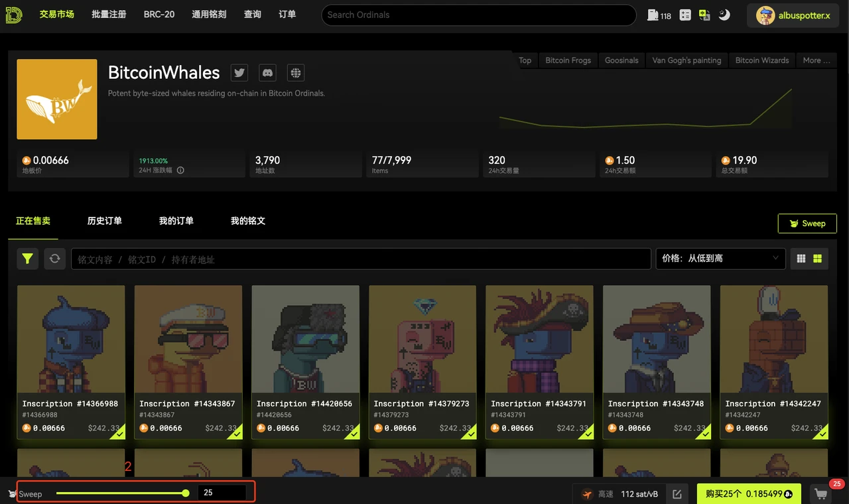Click the Sweep button above listings
This screenshot has width=849, height=504.
(x=807, y=223)
